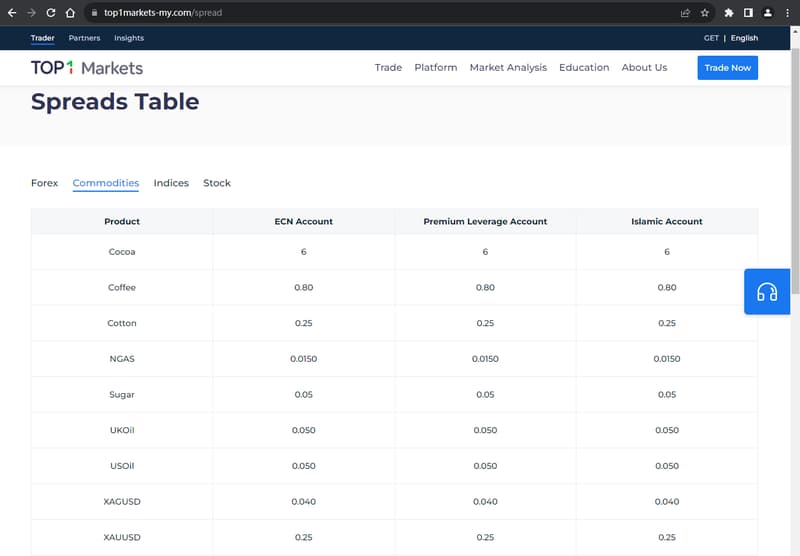This screenshot has width=800, height=556.
Task: Share this page icon in address bar
Action: (685, 13)
